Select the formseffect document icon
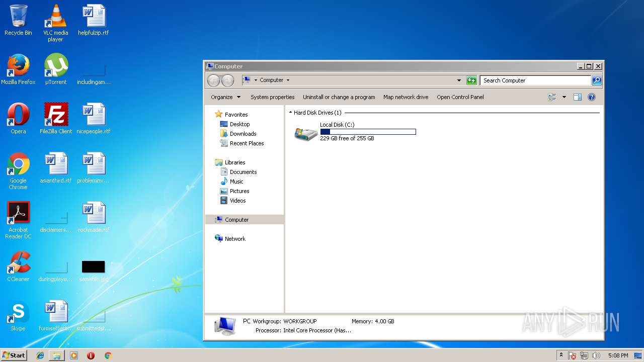 click(56, 316)
